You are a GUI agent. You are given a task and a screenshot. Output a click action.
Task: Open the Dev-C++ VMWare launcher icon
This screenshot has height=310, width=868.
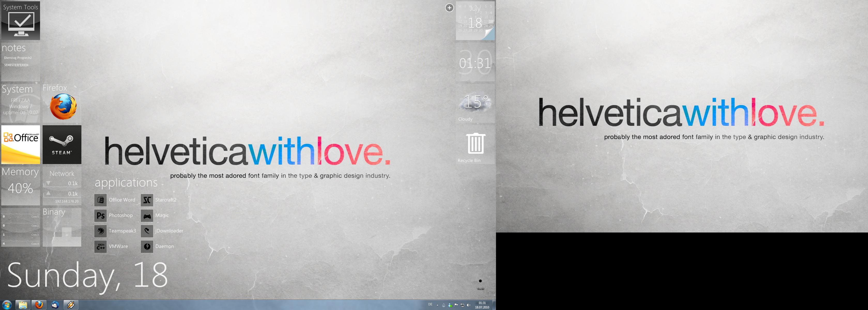(101, 246)
